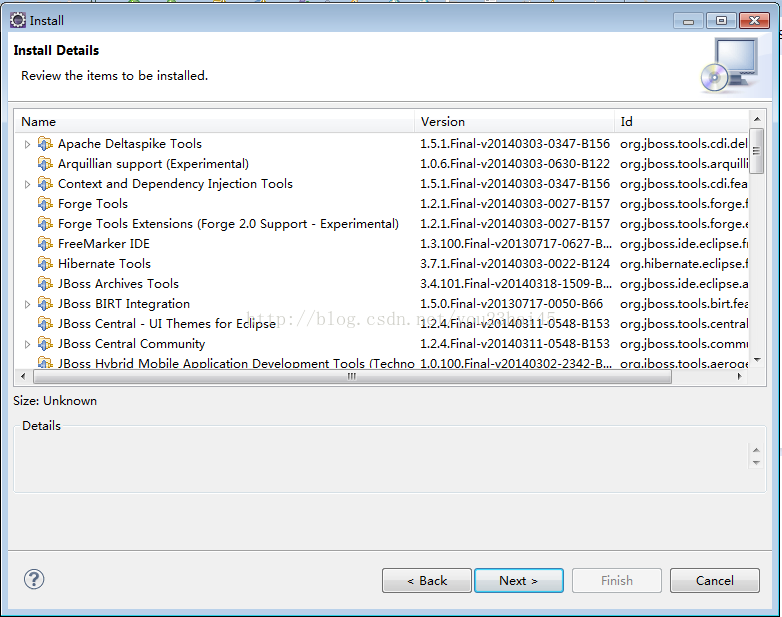782x617 pixels.
Task: Minimize the Install window
Action: (x=688, y=21)
